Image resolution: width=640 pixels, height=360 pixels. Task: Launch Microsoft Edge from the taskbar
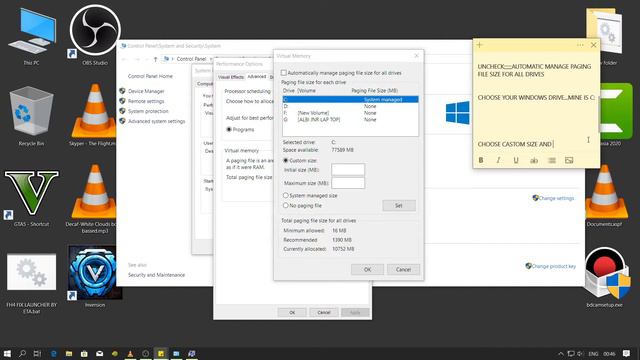[x=53, y=353]
